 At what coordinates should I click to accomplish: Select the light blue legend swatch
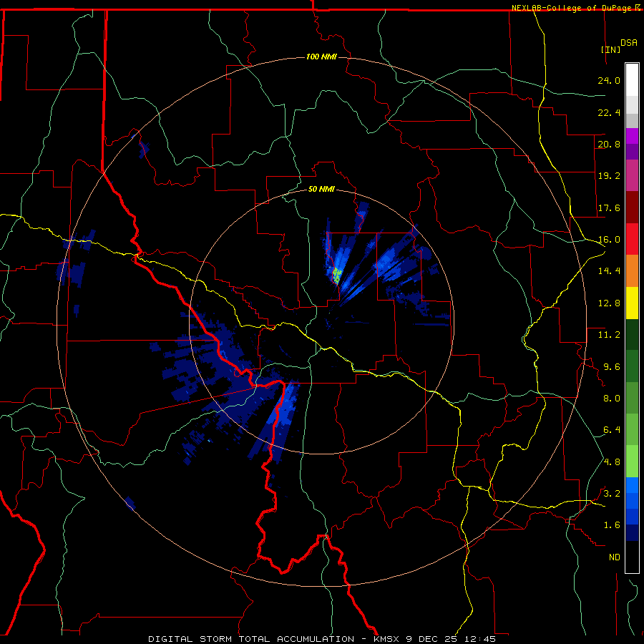tap(632, 485)
